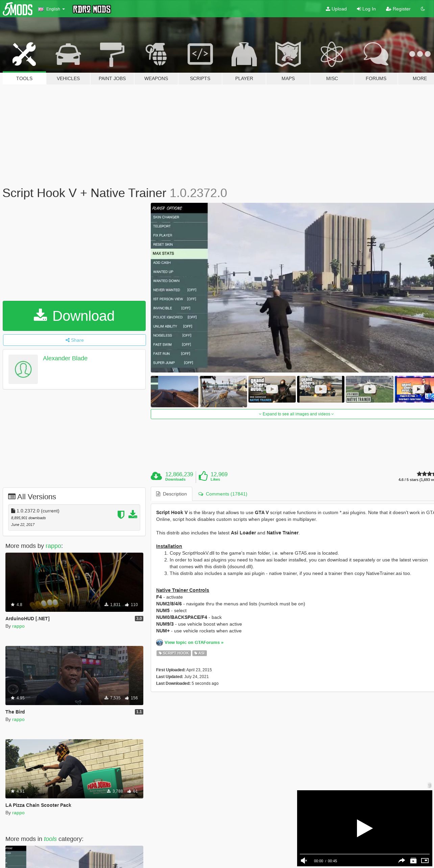The height and width of the screenshot is (868, 434).
Task: Open the Weapons grenade icon
Action: 156,54
